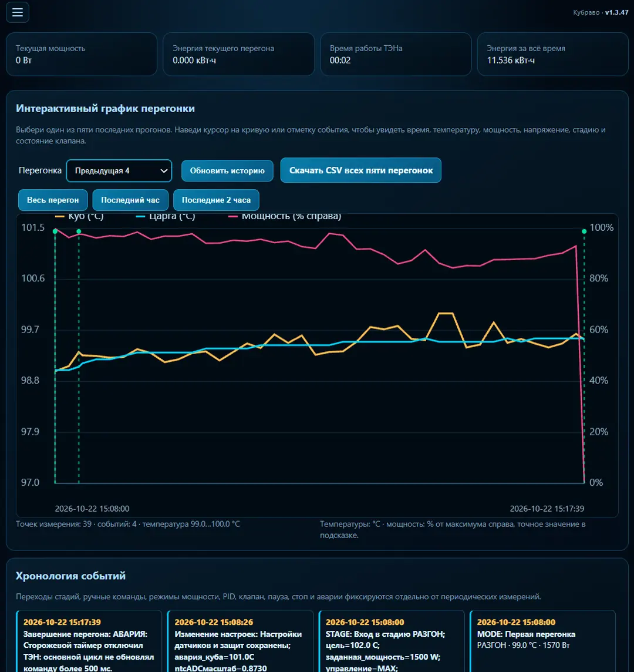Select the Весь перегон range
This screenshot has width=634, height=672.
tap(53, 200)
